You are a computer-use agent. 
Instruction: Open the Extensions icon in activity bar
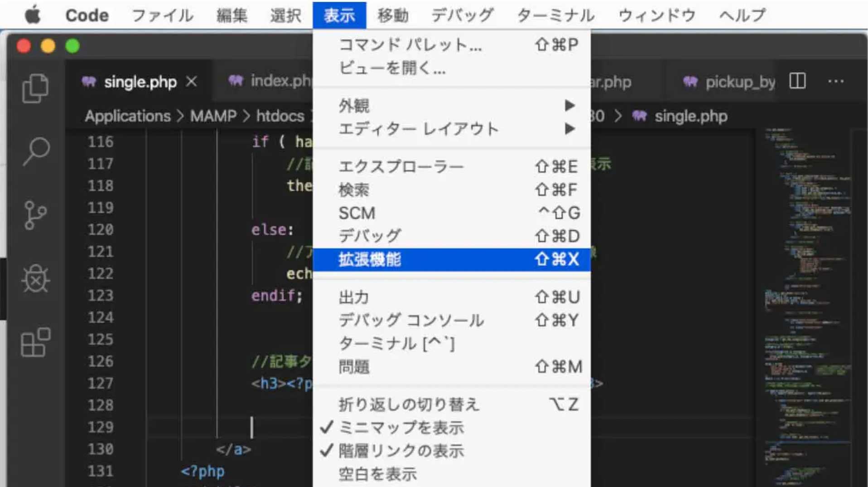[35, 342]
